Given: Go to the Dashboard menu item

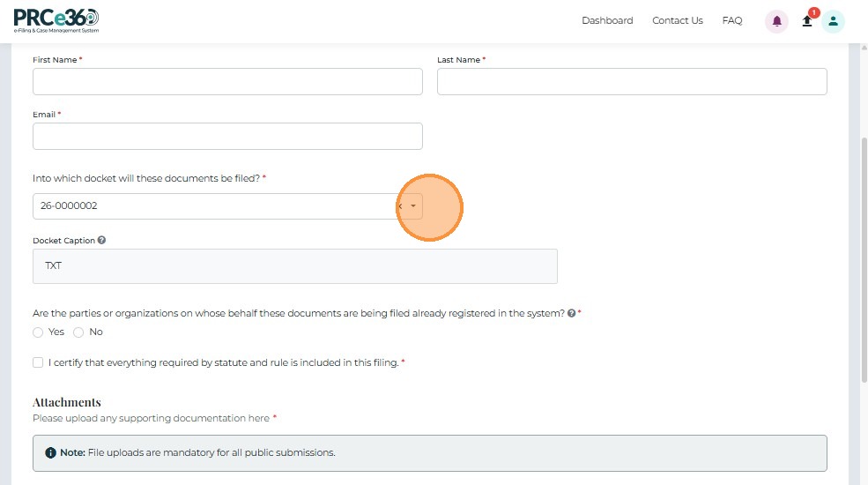Looking at the screenshot, I should point(607,21).
